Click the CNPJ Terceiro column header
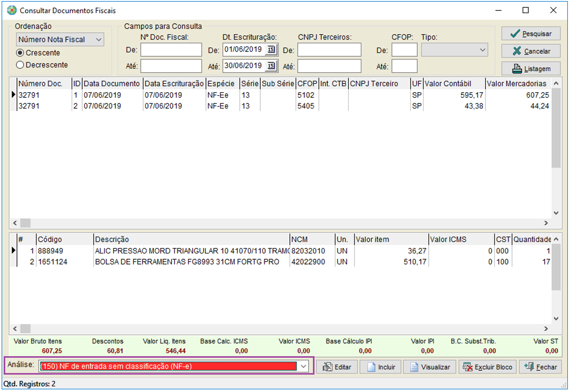The height and width of the screenshot is (392, 570). 379,84
